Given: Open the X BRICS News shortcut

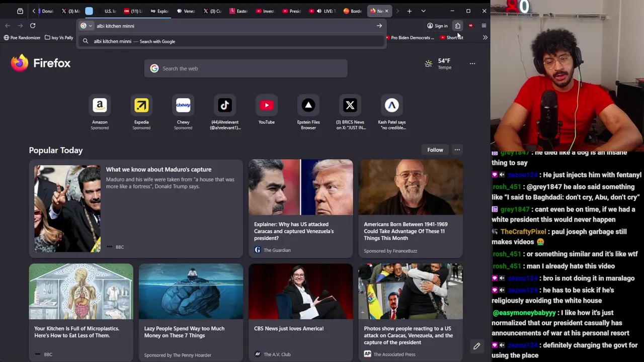Looking at the screenshot, I should point(350,111).
